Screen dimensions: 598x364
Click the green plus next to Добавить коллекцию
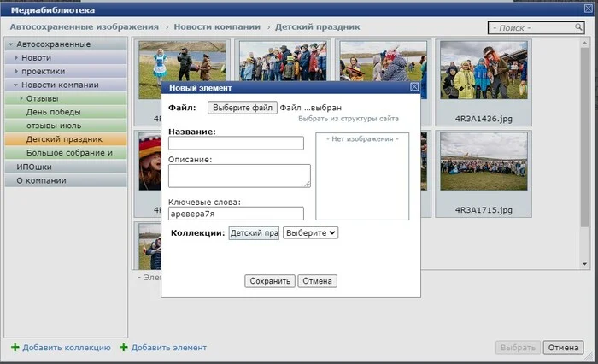[15, 347]
